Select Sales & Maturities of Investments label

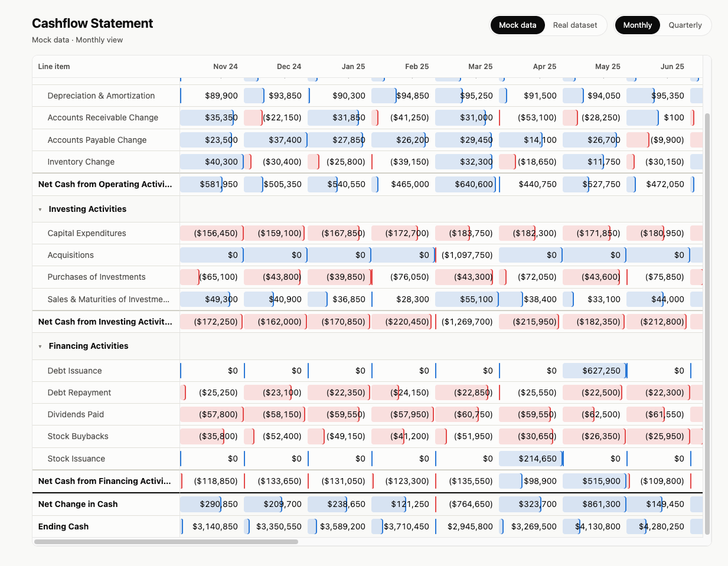point(108,299)
